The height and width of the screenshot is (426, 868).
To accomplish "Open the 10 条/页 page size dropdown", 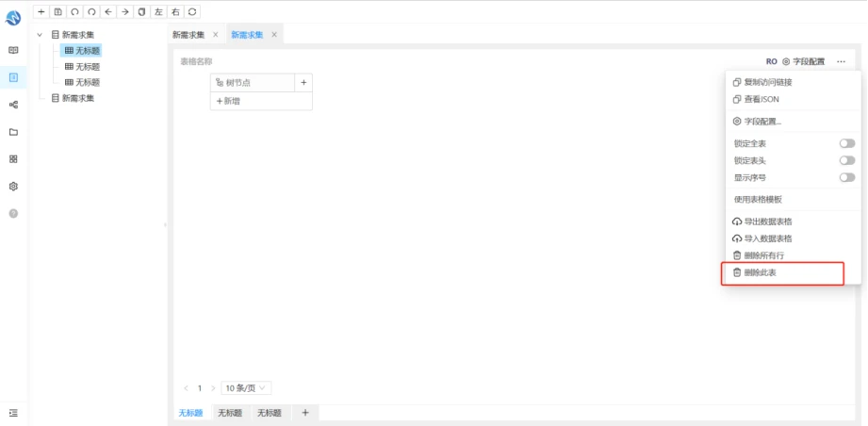I will click(246, 388).
